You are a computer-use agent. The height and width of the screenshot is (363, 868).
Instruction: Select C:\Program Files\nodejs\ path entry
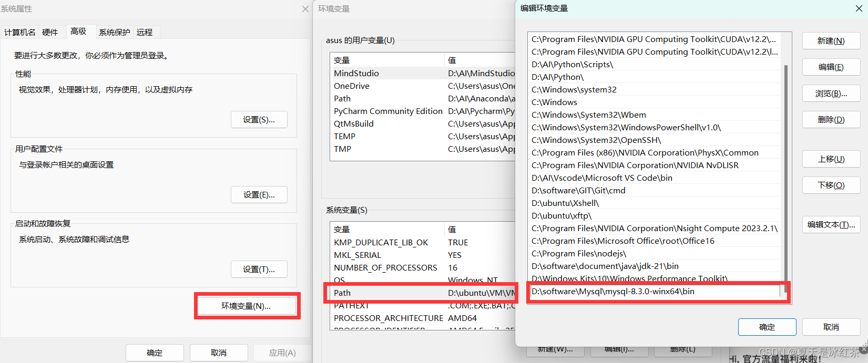pyautogui.click(x=655, y=253)
